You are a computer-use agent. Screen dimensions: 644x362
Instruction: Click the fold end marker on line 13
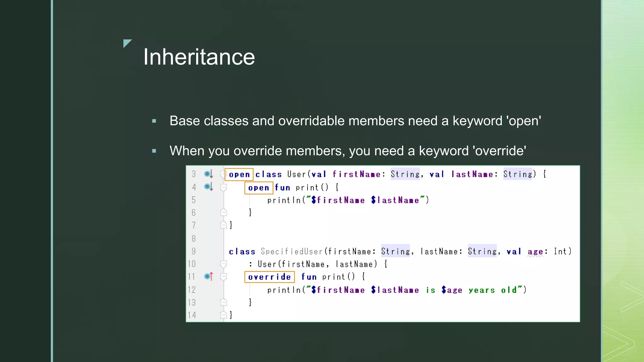click(x=224, y=302)
